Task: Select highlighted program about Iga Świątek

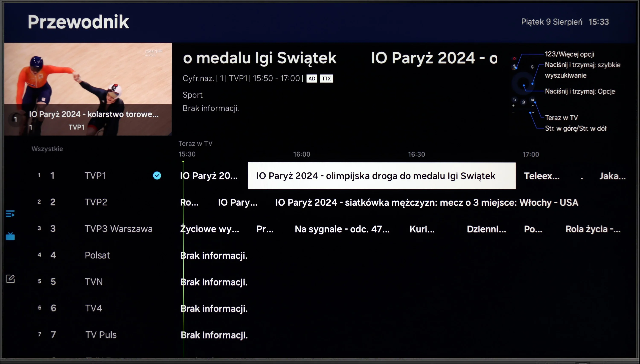Action: tap(382, 176)
